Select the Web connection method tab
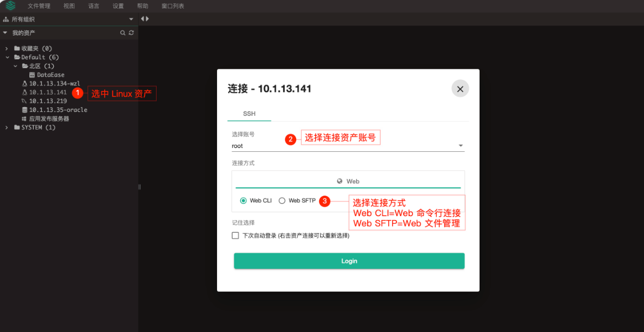The image size is (644, 332). point(348,181)
